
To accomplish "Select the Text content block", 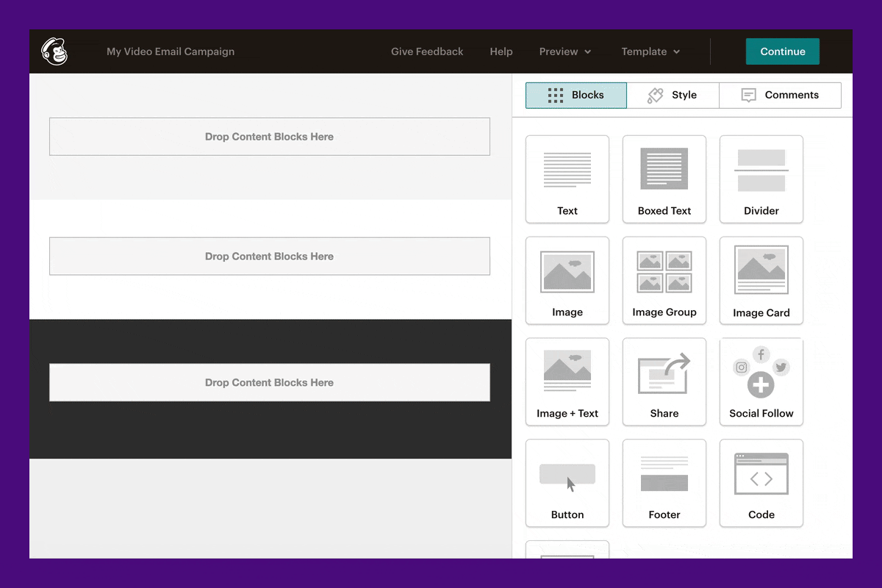I will (567, 179).
